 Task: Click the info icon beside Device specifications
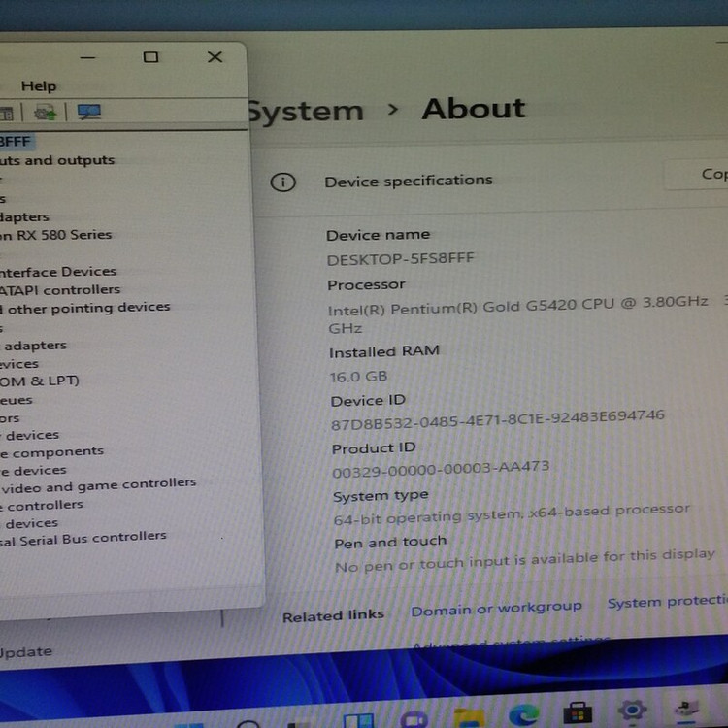282,182
